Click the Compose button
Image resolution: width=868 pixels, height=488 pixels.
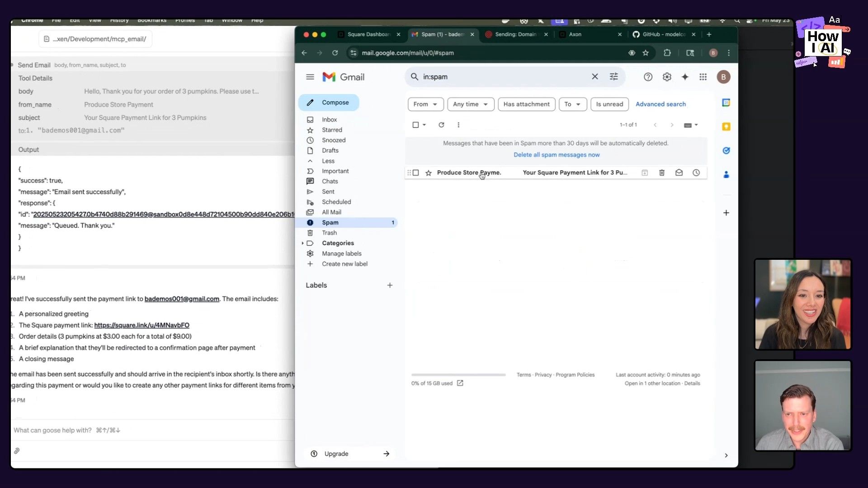click(329, 103)
